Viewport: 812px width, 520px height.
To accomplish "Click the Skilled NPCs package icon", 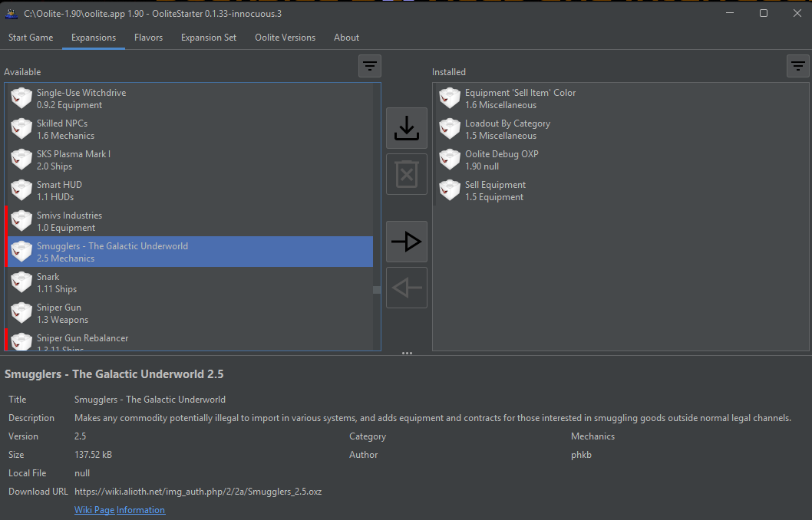I will click(21, 129).
